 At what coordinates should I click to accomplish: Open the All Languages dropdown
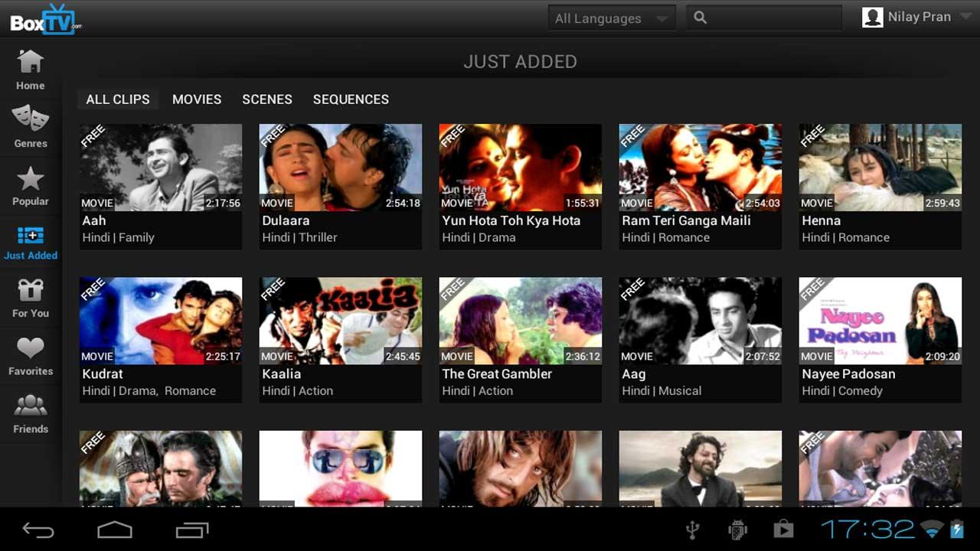(612, 18)
